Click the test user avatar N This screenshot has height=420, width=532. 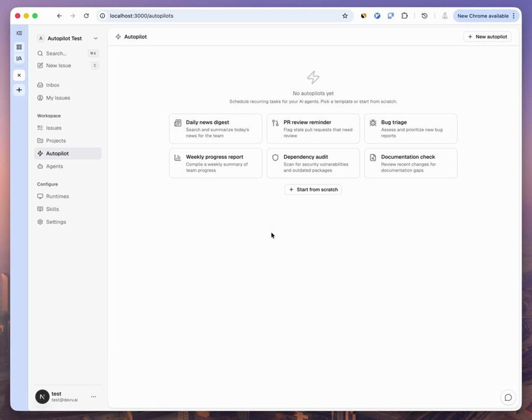click(43, 397)
